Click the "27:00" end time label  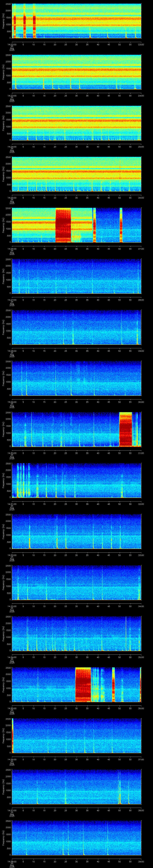(x=141, y=249)
